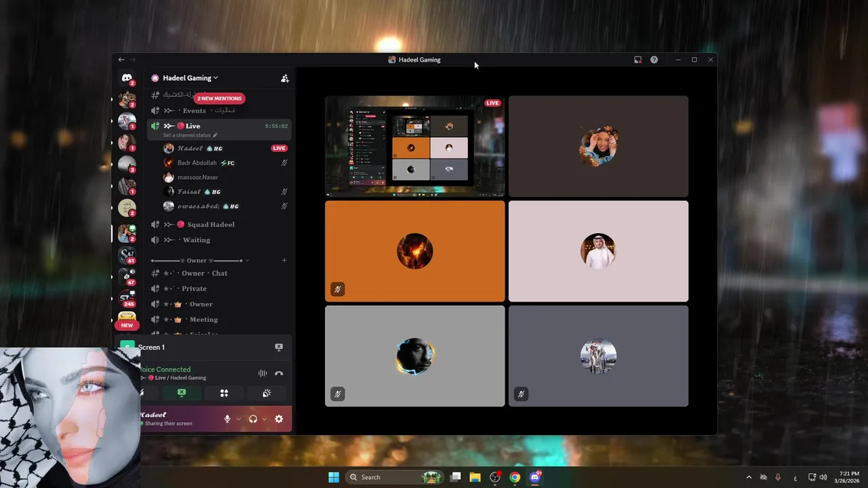The image size is (868, 488).
Task: Launch File Explorer from the taskbar
Action: coord(475,477)
